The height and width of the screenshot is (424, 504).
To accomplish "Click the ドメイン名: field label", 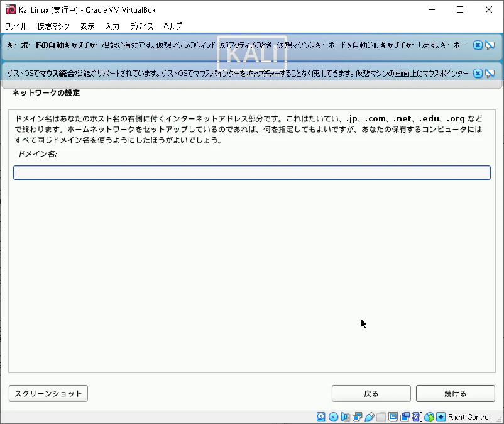I will click(x=37, y=154).
